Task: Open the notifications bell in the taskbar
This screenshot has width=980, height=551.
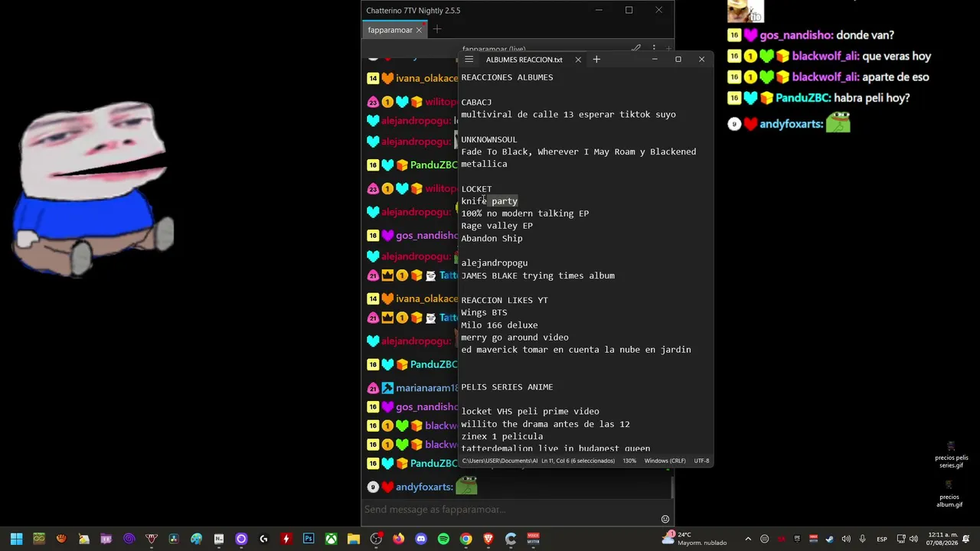Action: point(966,539)
